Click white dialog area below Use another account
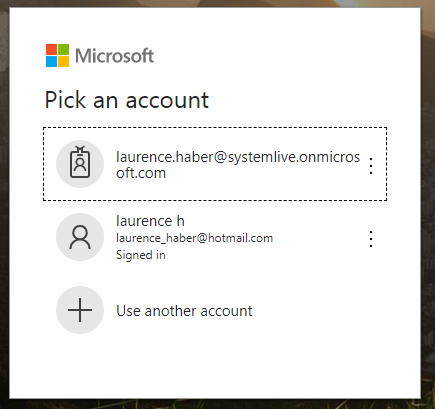Viewport: 435px width, 409px height. click(215, 365)
